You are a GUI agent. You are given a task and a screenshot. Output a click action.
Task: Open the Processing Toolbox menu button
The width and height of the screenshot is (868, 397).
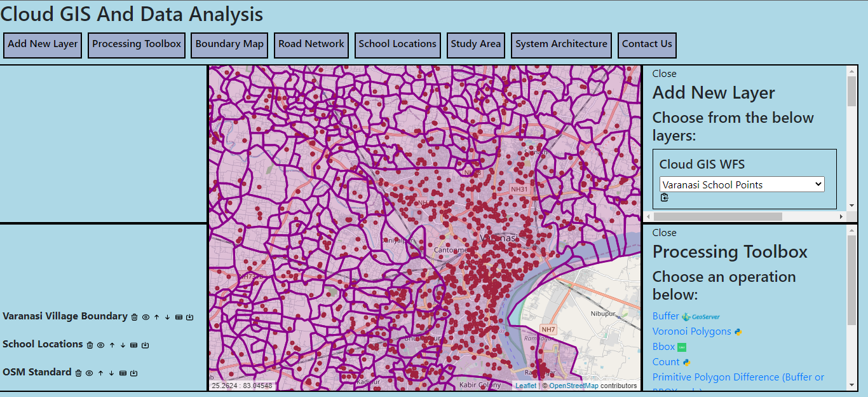(137, 45)
